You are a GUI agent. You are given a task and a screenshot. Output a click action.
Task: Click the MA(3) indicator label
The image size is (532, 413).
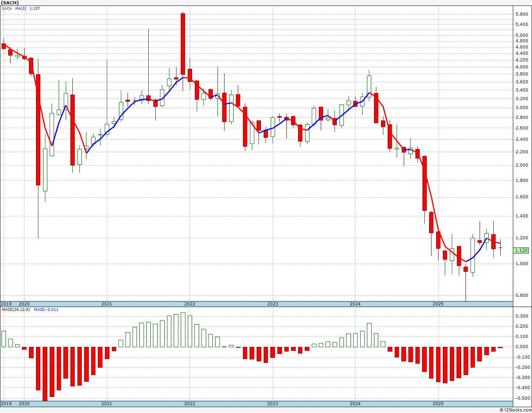point(22,9)
